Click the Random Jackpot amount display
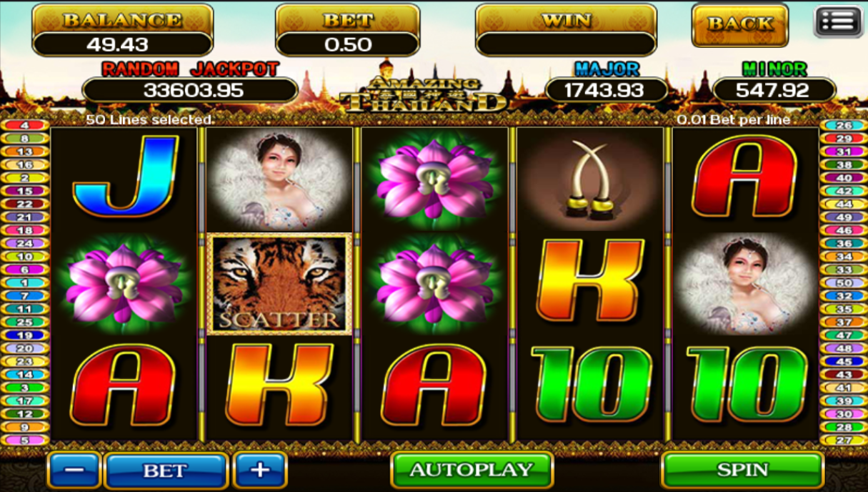This screenshot has width=868, height=492. tap(190, 90)
